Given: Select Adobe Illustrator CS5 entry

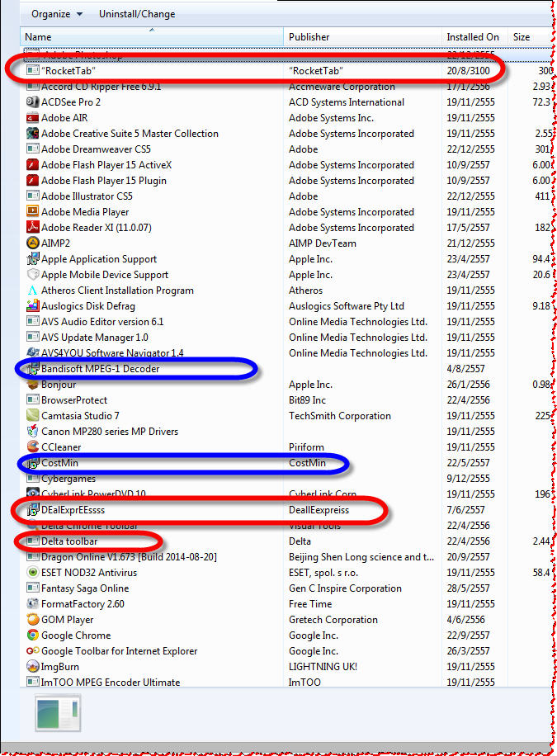Looking at the screenshot, I should [87, 196].
